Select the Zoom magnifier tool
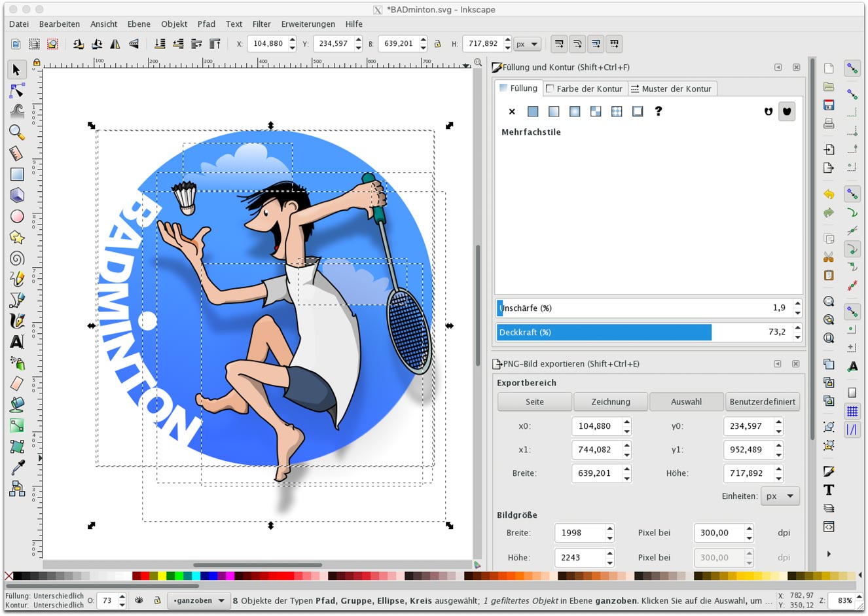Viewport: 868px width, 616px height. [x=17, y=132]
